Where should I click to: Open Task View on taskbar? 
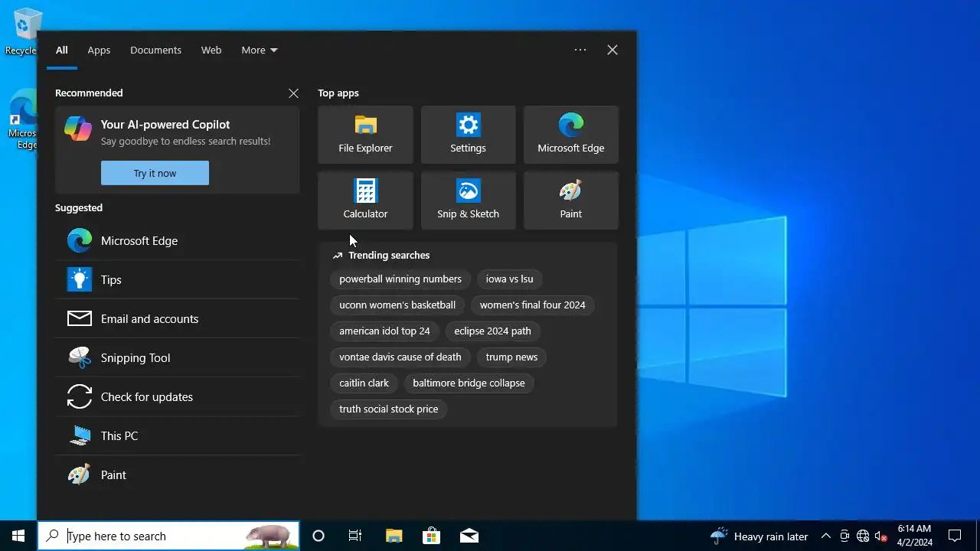355,536
